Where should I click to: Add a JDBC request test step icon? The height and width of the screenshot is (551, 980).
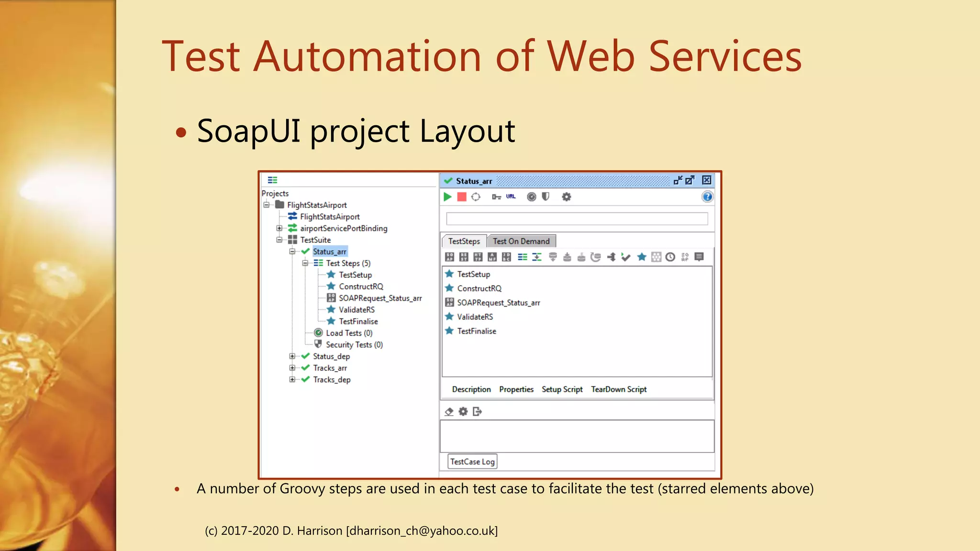(x=506, y=257)
